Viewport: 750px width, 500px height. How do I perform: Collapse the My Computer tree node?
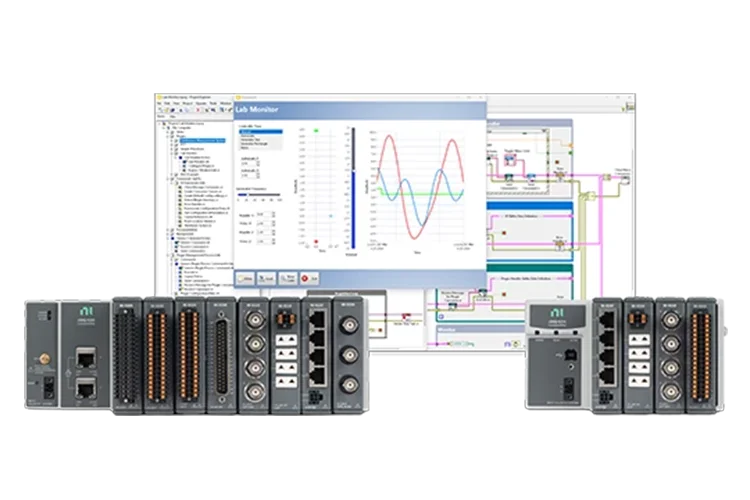pos(163,128)
